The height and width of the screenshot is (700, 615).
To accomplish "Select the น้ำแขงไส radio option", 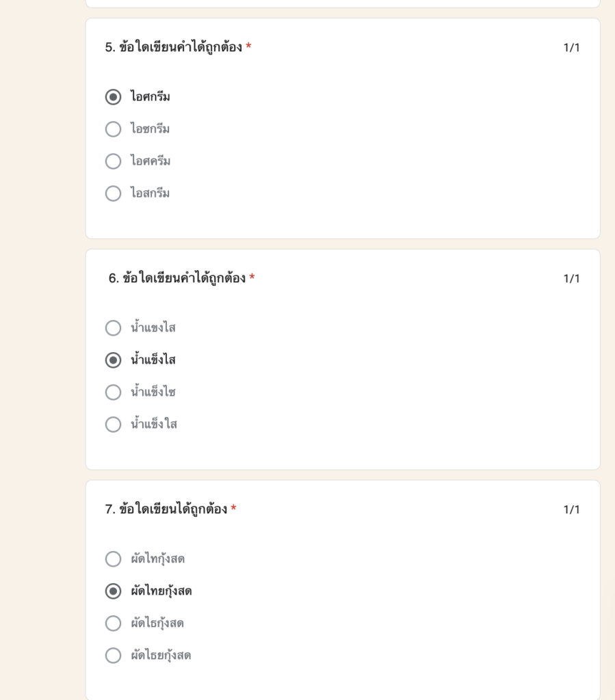I will coord(113,327).
